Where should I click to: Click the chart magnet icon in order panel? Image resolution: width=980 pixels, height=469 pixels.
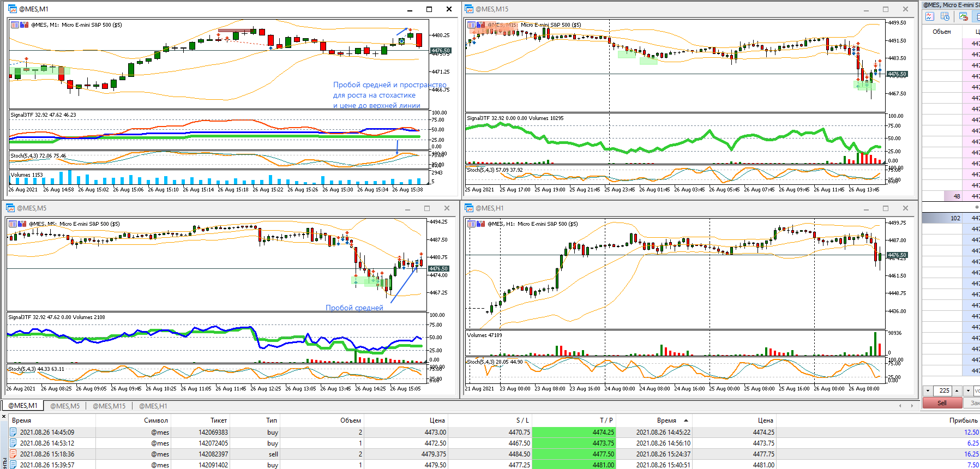pos(963,16)
